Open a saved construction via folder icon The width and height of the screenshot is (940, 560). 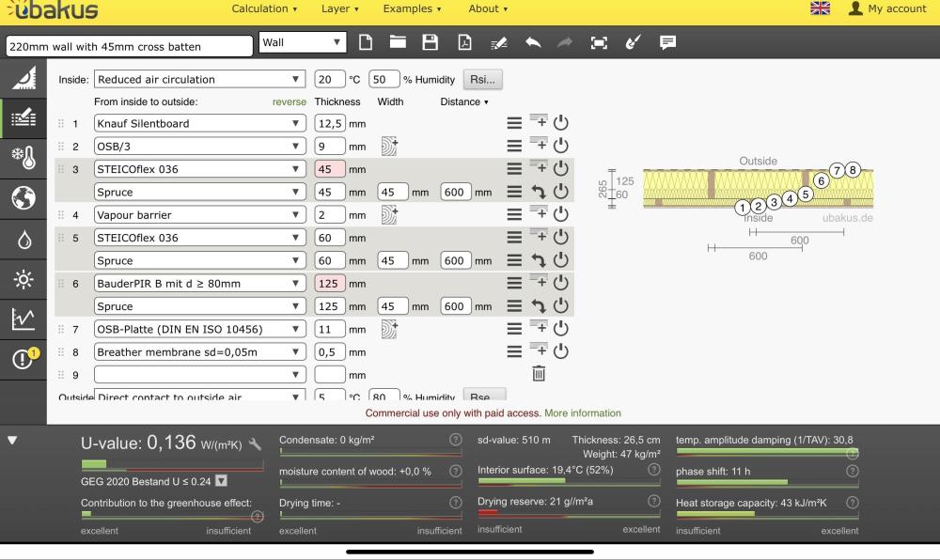point(398,42)
